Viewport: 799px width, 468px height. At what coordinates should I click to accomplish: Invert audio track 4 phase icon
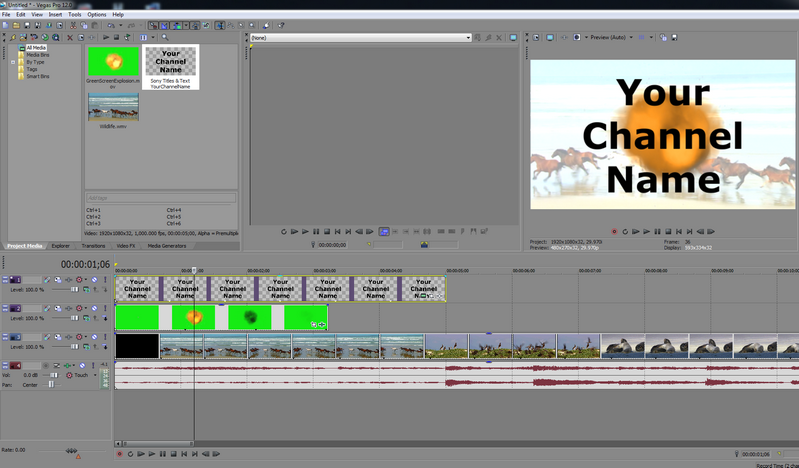point(56,365)
